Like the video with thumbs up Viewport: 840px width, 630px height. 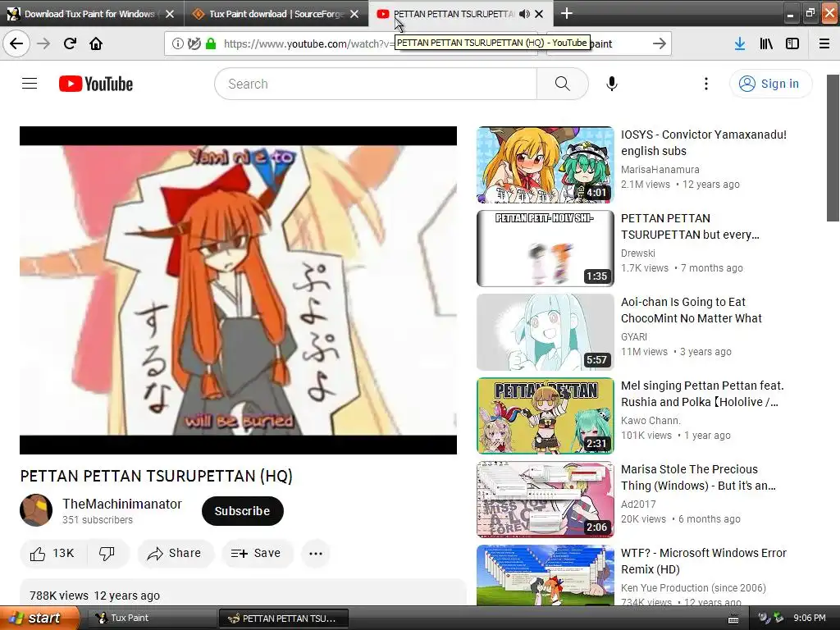[x=52, y=553]
